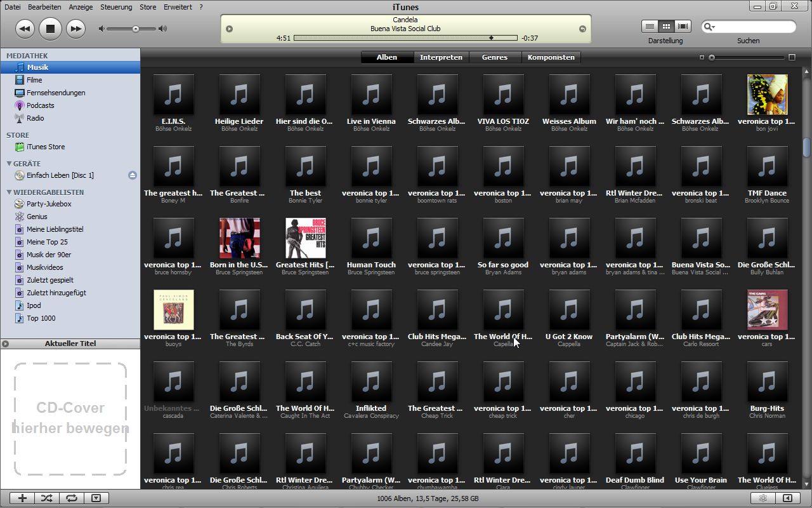Toggle the Genius sidebar button
This screenshot has height=508, width=812.
click(788, 498)
